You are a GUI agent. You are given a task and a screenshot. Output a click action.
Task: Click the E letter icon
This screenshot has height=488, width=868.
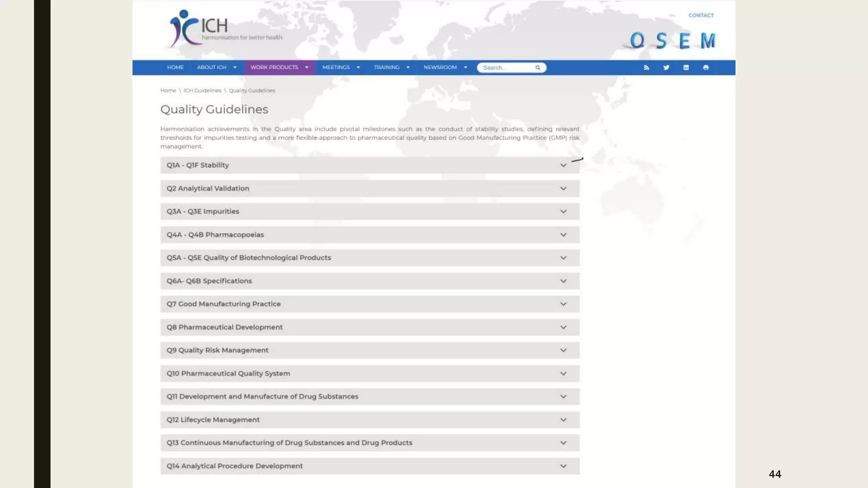click(x=684, y=41)
